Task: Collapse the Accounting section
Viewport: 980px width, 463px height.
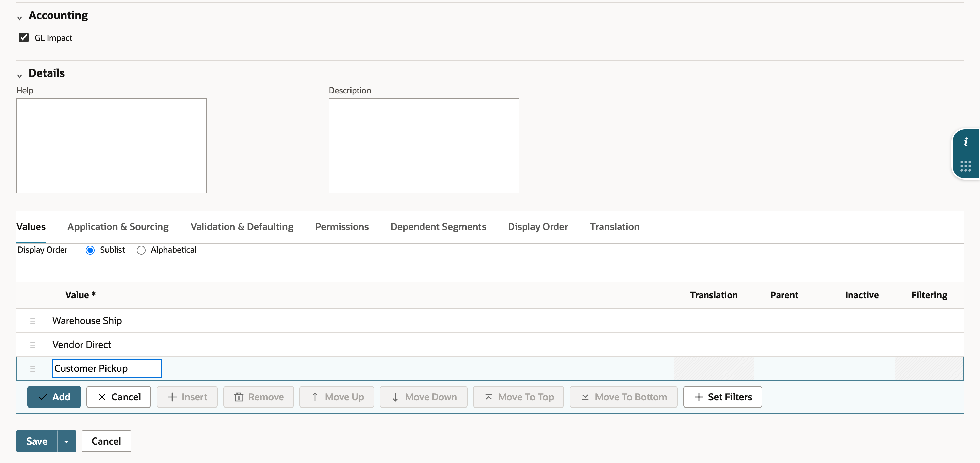Action: tap(20, 18)
